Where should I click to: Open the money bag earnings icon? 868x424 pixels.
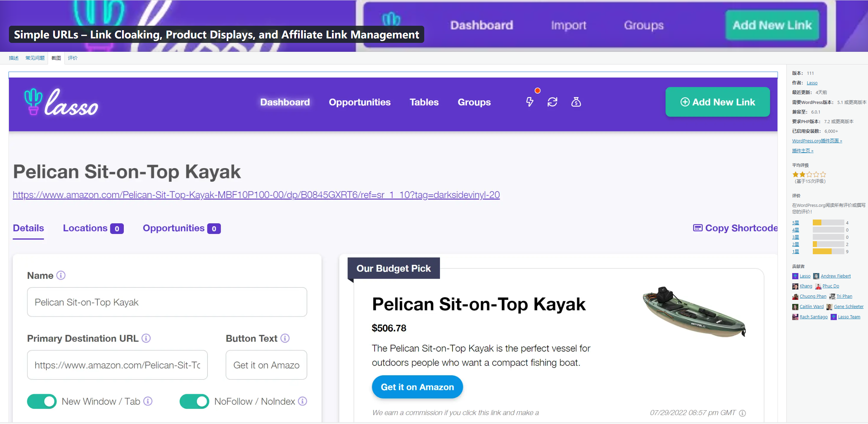[576, 102]
